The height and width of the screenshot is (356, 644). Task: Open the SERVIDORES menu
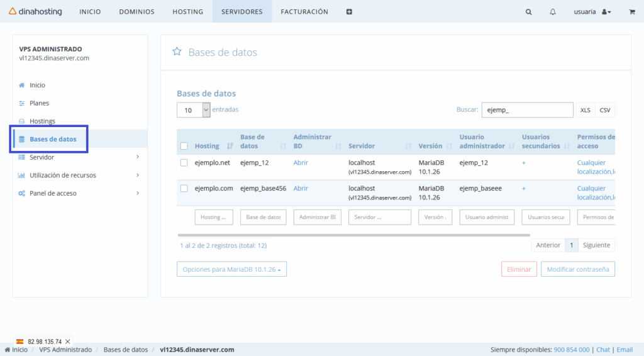242,12
